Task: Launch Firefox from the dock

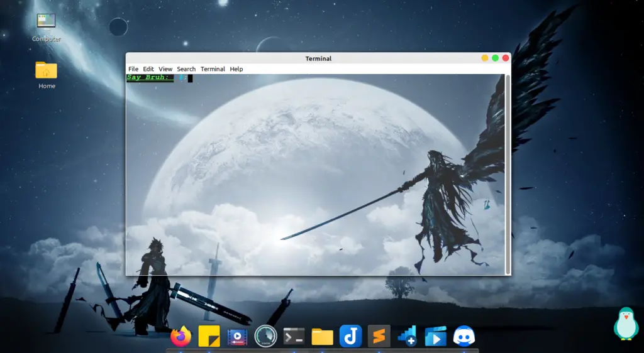Action: coord(180,337)
